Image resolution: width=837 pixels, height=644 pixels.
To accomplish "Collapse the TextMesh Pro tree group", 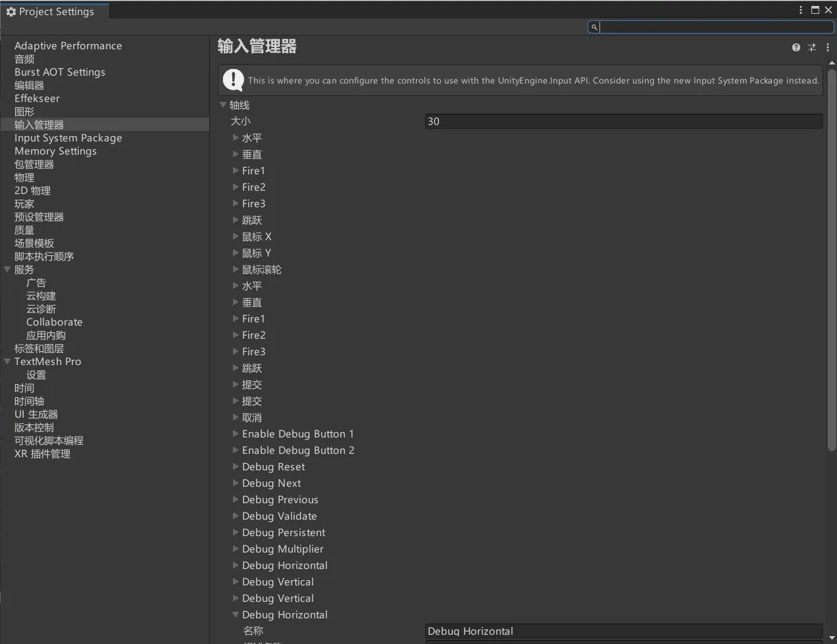I will tap(7, 362).
